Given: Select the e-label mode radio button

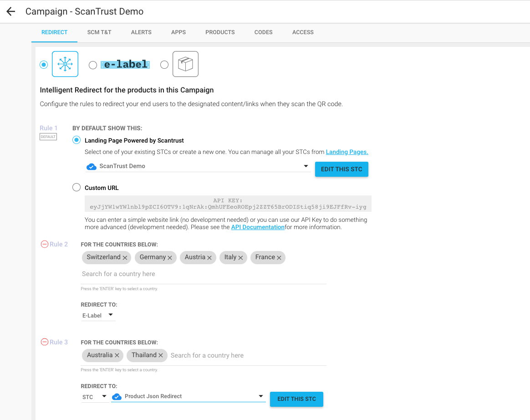Looking at the screenshot, I should (x=92, y=65).
